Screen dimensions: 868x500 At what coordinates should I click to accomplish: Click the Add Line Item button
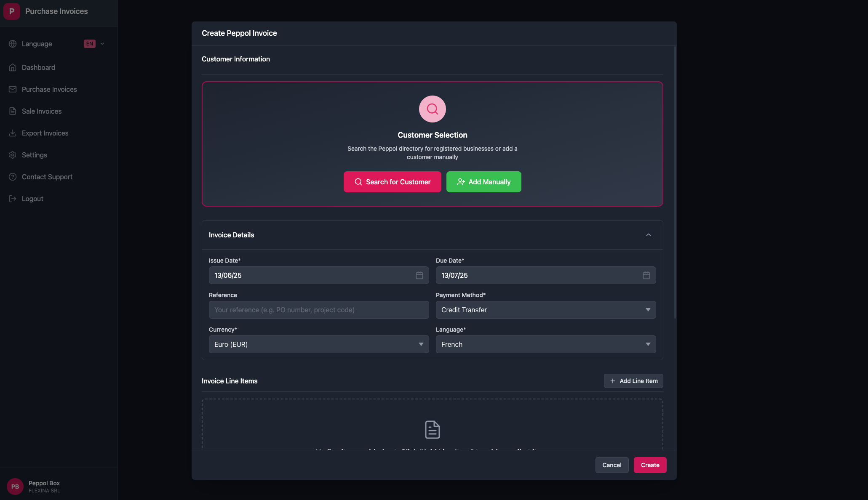point(633,381)
